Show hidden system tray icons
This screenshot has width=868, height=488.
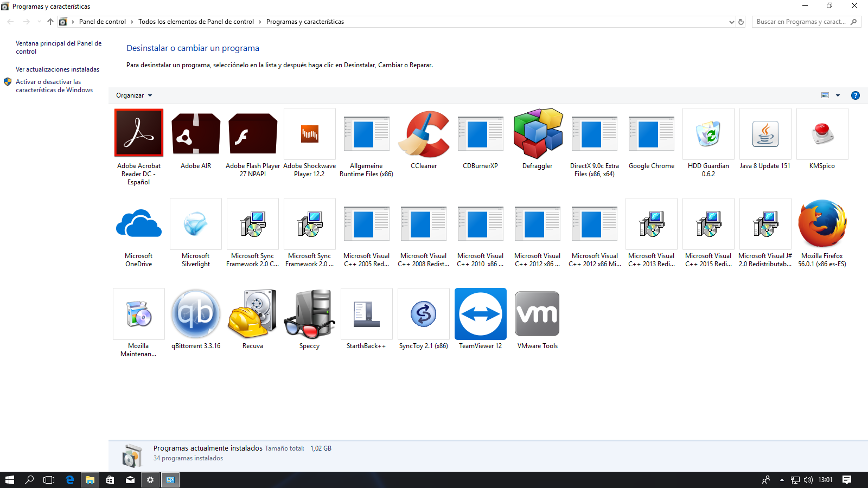coord(782,480)
